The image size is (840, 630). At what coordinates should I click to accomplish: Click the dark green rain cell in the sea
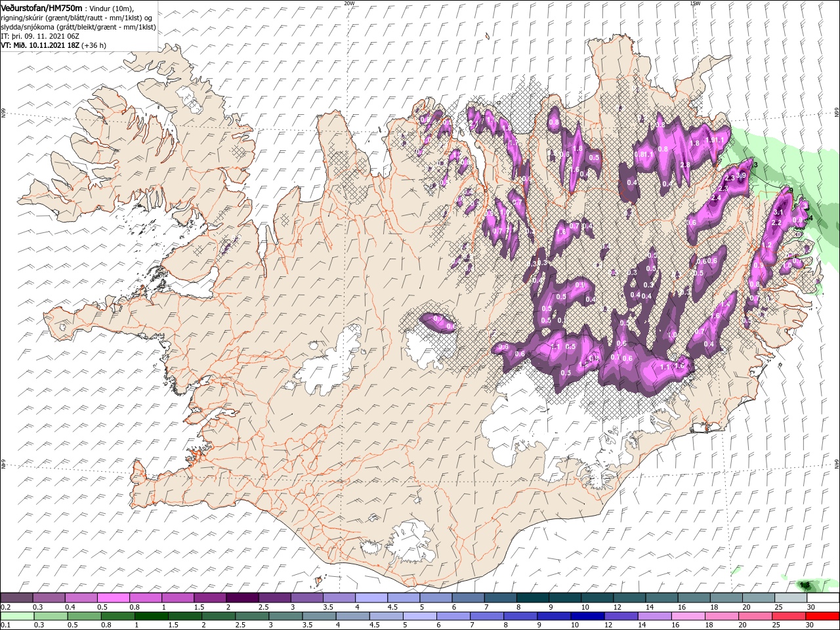click(x=805, y=584)
